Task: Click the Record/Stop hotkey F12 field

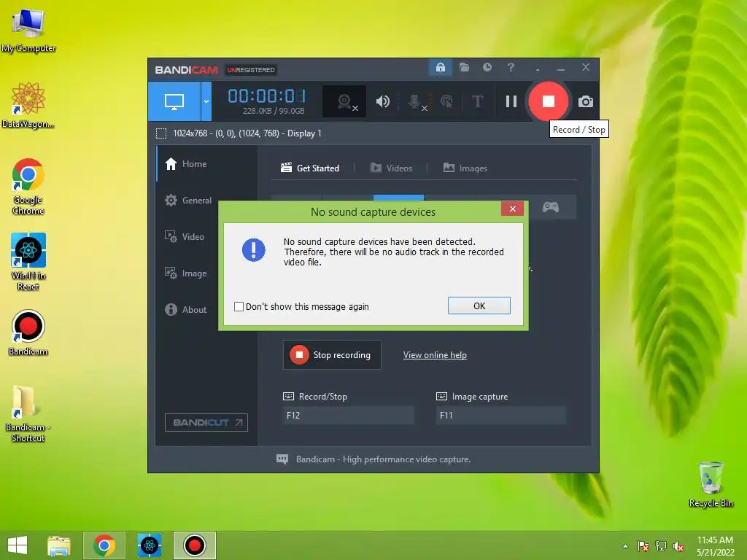Action: 348,415
